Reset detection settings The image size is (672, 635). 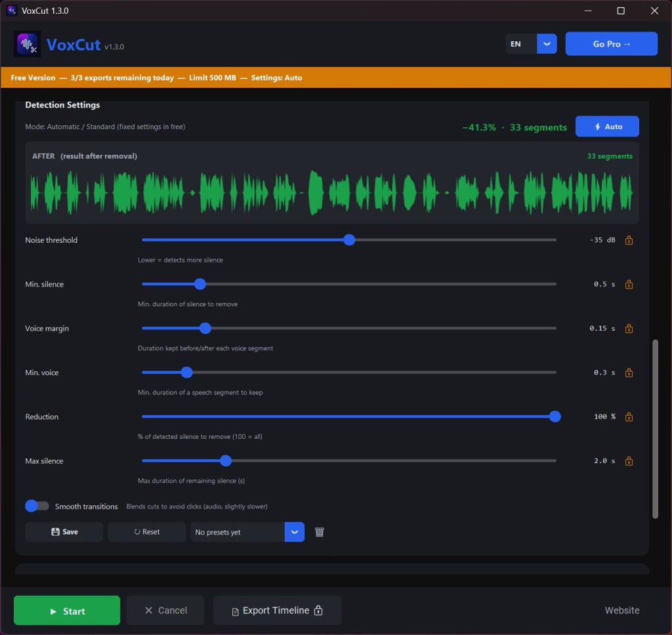(x=146, y=532)
